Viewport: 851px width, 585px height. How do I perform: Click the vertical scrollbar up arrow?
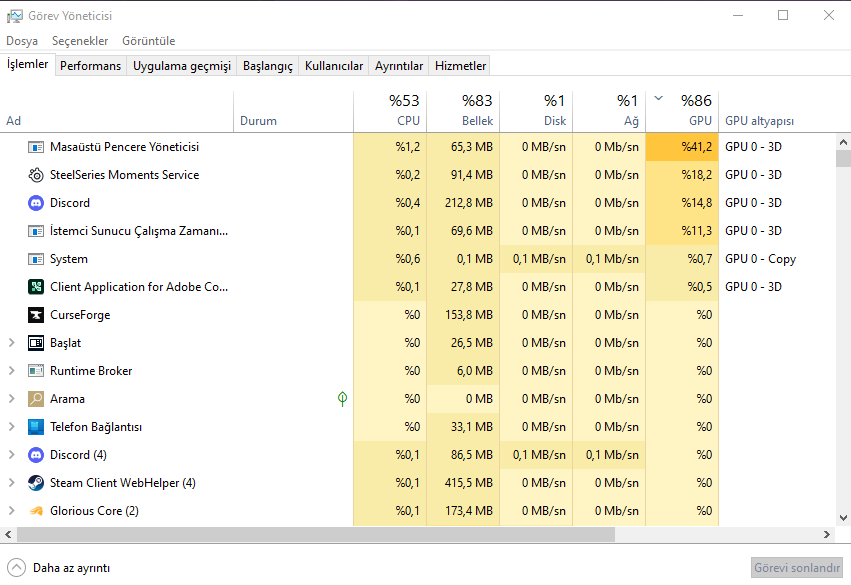pos(843,142)
